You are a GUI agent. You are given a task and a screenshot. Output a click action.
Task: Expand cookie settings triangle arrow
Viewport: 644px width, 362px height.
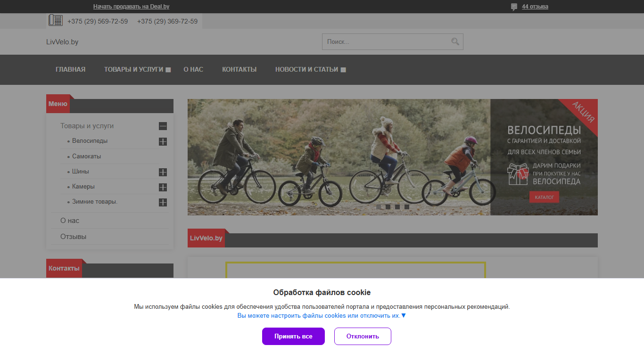[x=403, y=315]
